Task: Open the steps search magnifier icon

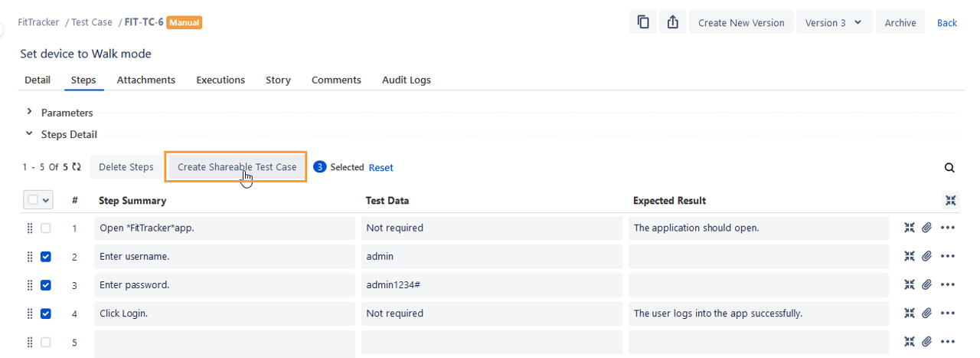Action: coord(949,168)
